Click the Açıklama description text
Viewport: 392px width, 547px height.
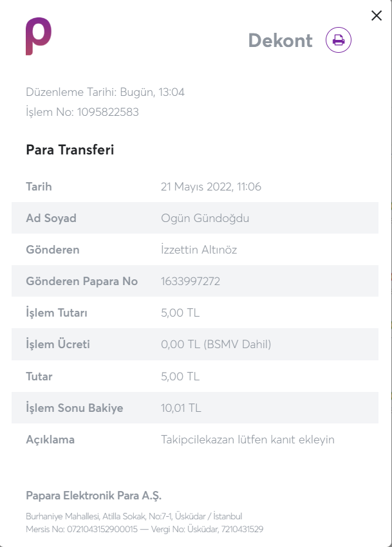(248, 440)
